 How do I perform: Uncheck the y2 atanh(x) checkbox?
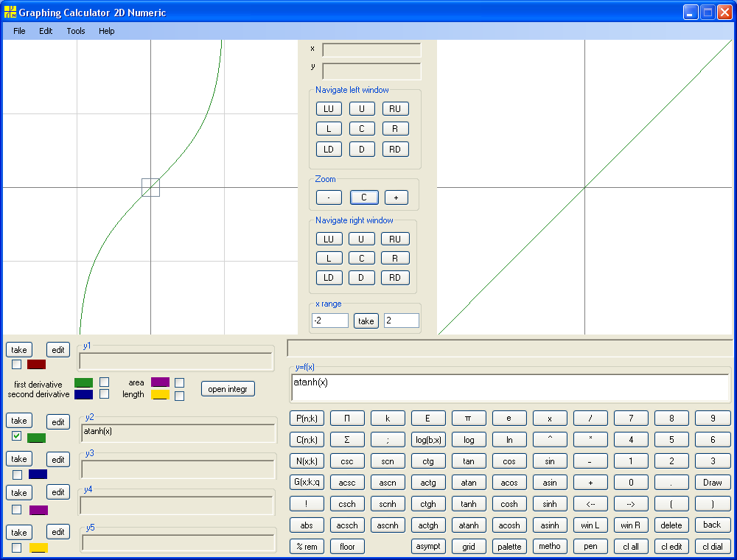tap(17, 436)
